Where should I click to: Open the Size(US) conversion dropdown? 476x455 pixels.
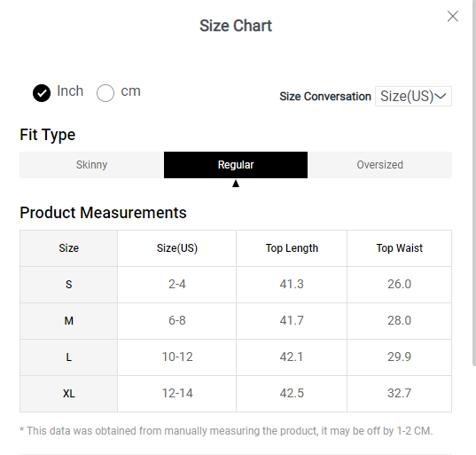pyautogui.click(x=413, y=97)
